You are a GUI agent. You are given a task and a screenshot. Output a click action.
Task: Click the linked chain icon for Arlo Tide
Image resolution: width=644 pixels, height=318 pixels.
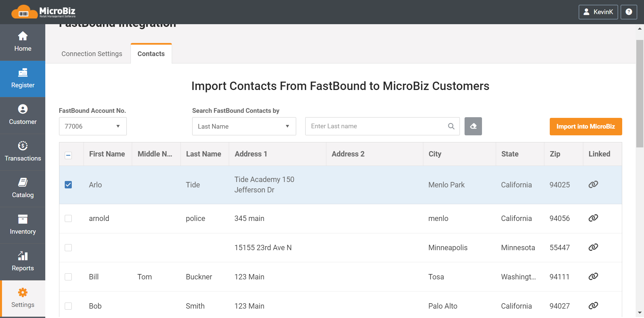click(593, 184)
